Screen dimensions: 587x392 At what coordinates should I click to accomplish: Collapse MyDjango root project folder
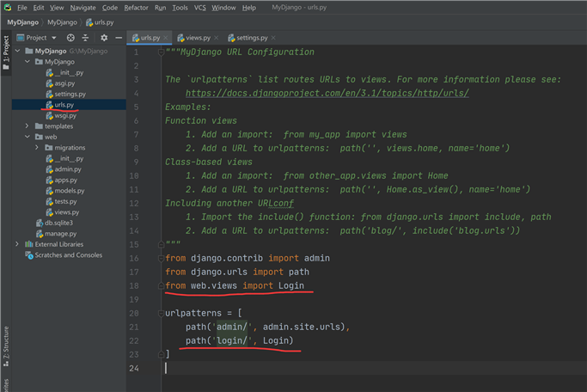(17, 51)
